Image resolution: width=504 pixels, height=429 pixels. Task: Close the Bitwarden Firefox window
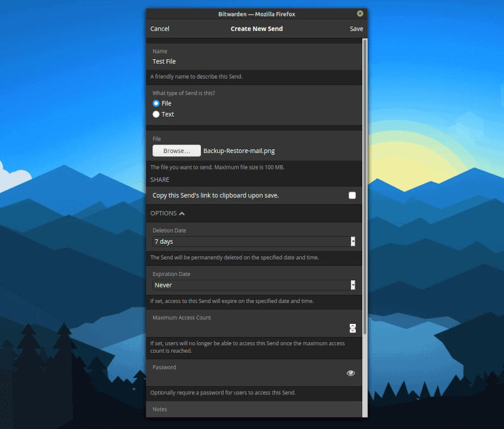click(x=360, y=13)
